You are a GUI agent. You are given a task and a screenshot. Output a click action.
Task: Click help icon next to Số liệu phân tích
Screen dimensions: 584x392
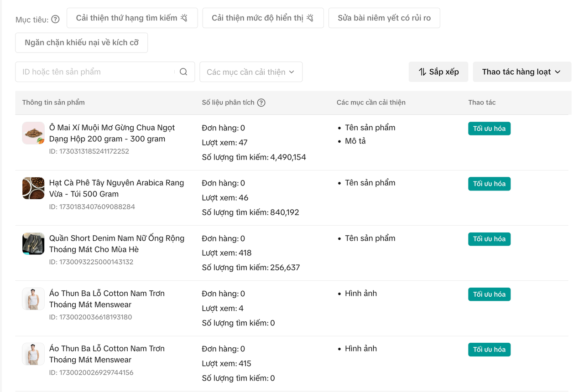pos(261,103)
